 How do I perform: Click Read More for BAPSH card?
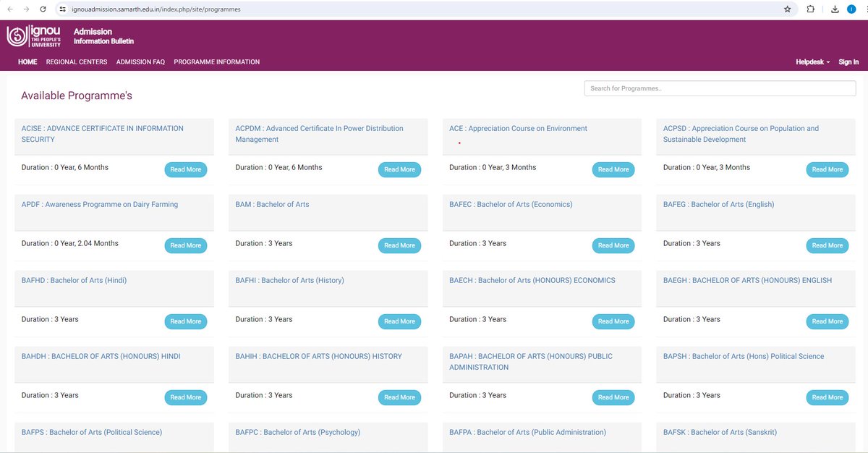point(827,397)
